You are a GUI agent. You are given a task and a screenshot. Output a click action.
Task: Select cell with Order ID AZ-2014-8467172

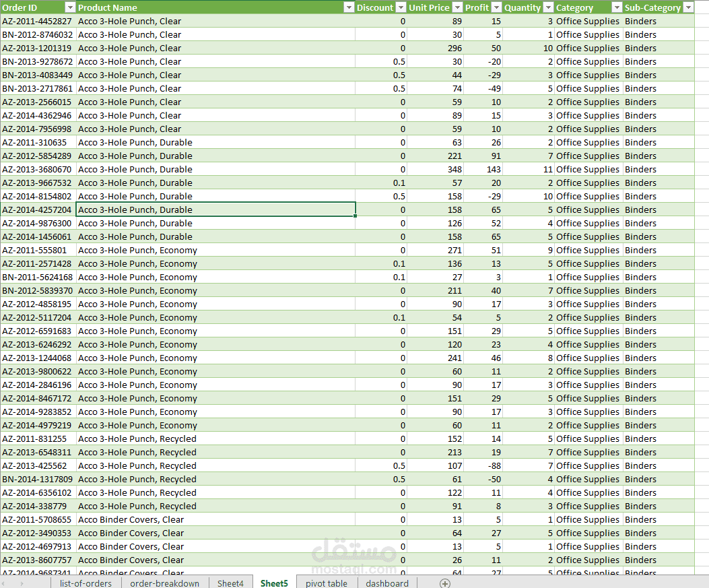tap(38, 399)
